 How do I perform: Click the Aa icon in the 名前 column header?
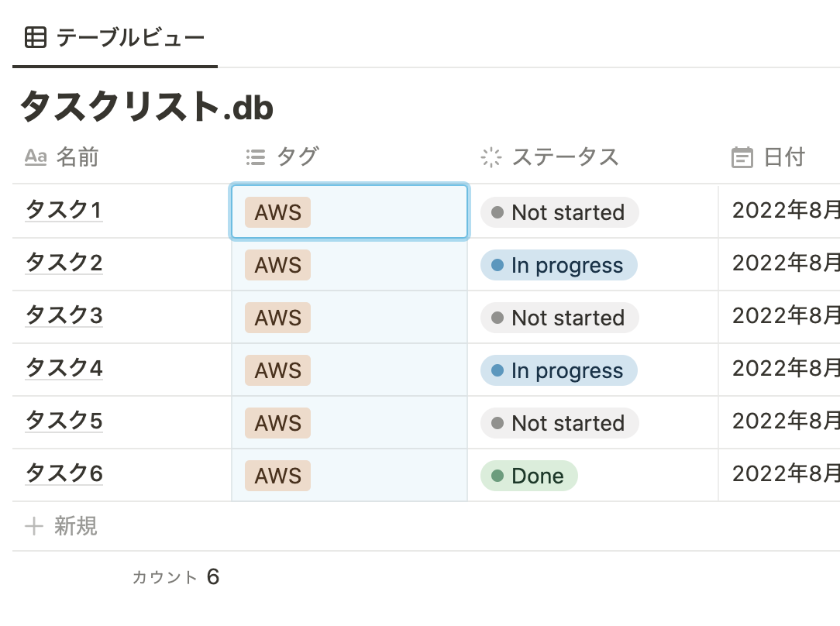[x=35, y=157]
